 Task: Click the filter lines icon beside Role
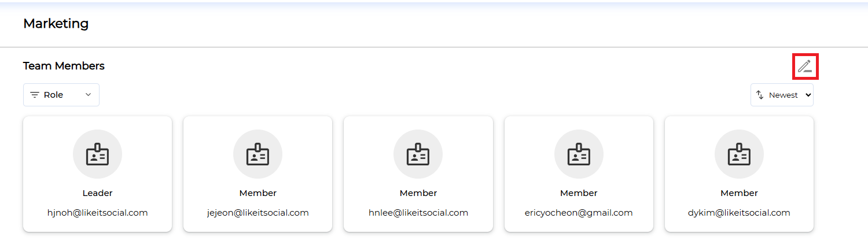coord(35,95)
